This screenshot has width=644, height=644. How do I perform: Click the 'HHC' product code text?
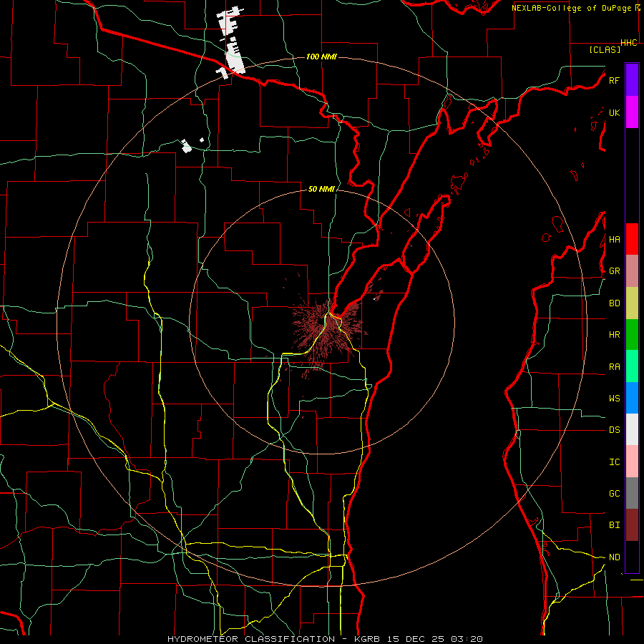(x=629, y=43)
